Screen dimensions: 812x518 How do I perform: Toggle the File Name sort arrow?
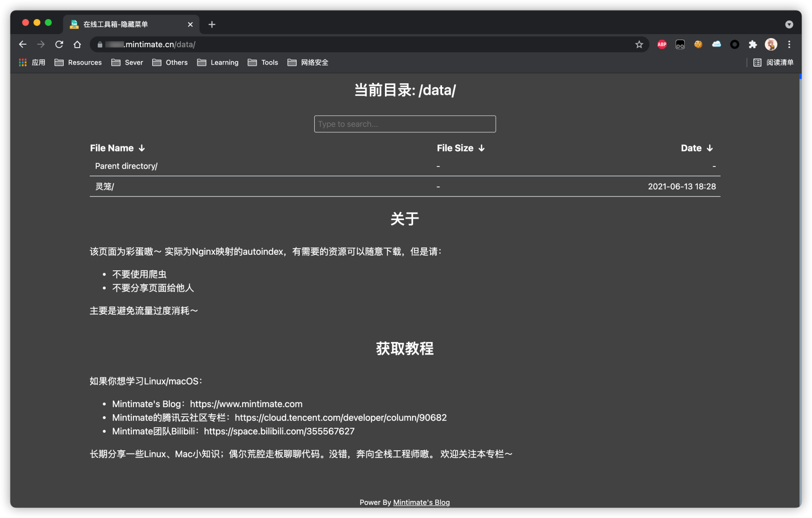point(142,148)
